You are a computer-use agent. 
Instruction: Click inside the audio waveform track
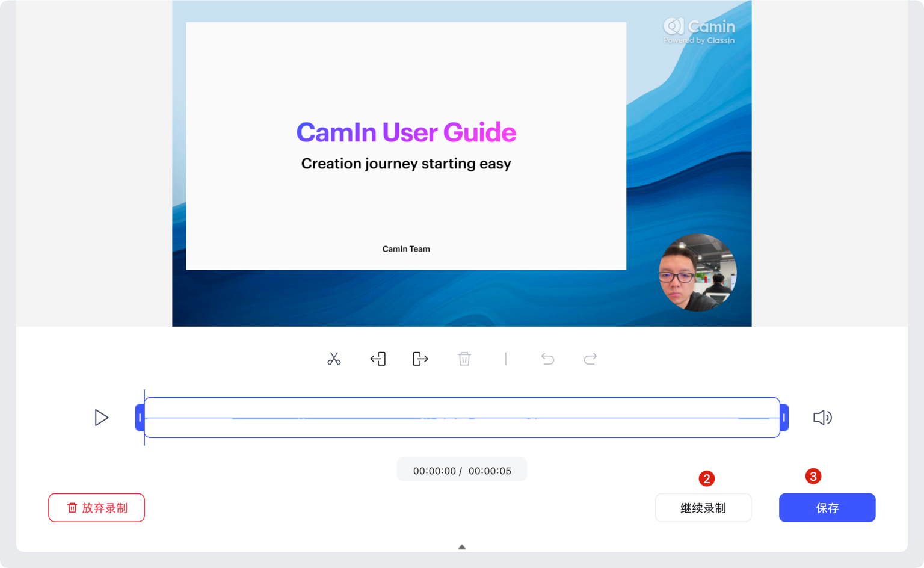click(x=462, y=418)
